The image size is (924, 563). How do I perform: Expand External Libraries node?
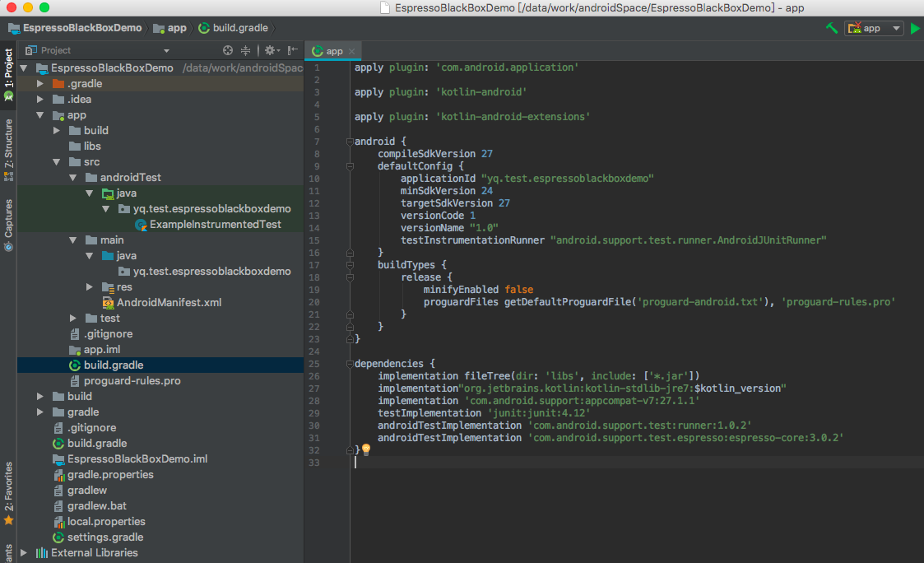click(24, 552)
